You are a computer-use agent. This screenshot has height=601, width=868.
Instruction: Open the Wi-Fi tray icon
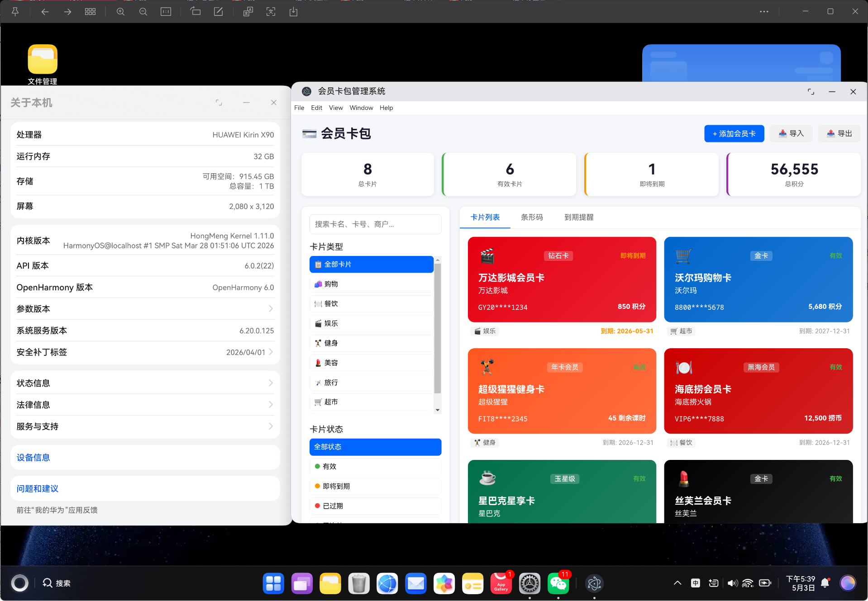tap(748, 583)
